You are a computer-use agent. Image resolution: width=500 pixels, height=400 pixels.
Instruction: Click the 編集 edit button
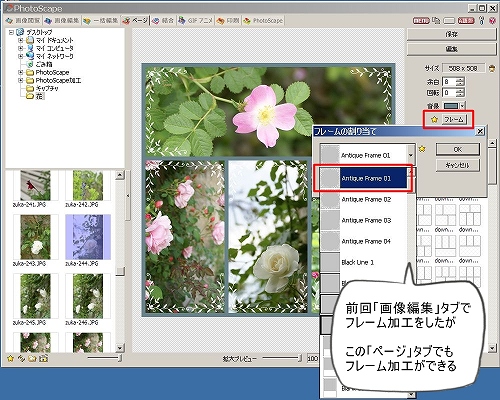point(451,49)
